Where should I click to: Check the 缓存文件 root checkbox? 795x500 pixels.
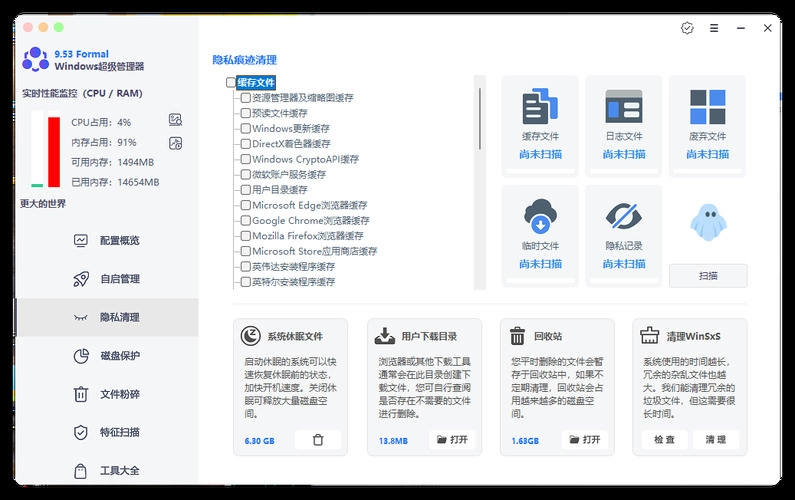click(x=231, y=83)
